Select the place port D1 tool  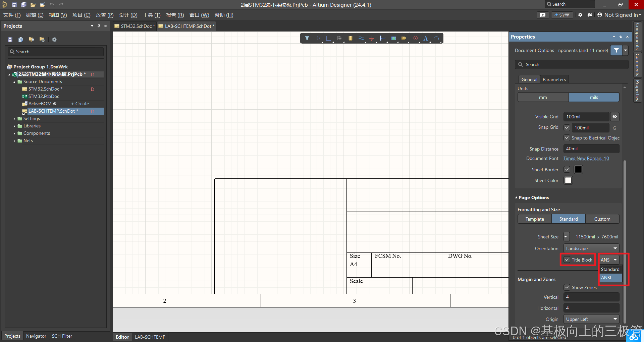click(404, 38)
